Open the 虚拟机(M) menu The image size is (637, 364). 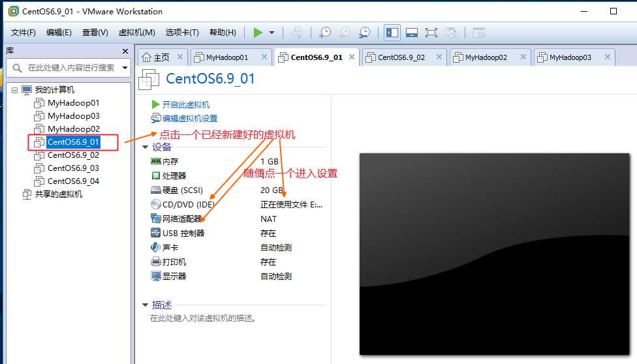[137, 33]
